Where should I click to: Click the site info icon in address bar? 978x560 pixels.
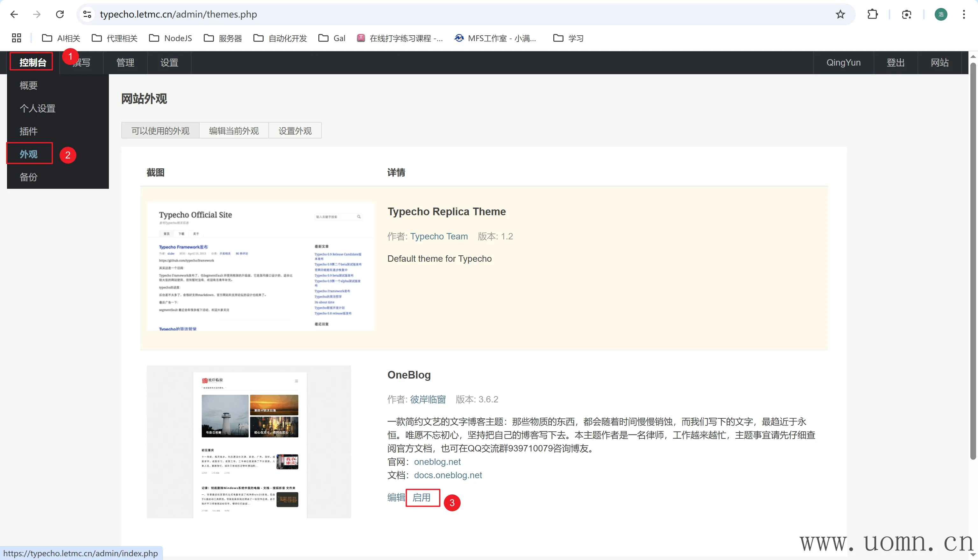pyautogui.click(x=87, y=14)
